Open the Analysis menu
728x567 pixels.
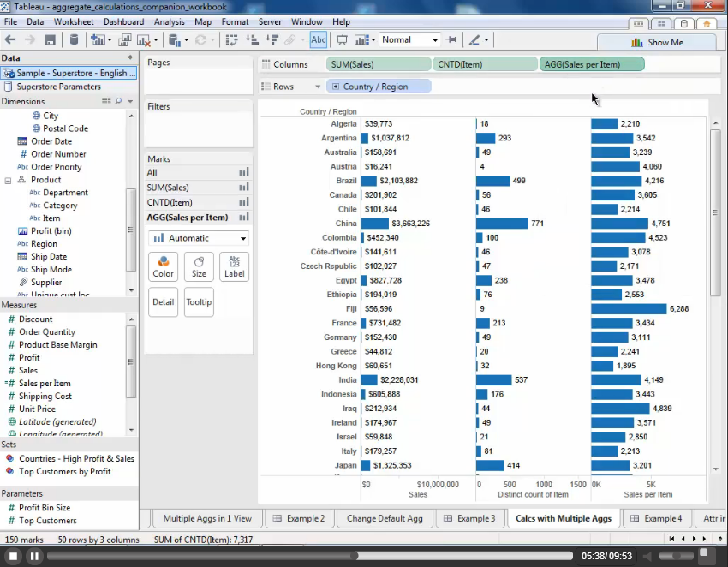coord(169,21)
